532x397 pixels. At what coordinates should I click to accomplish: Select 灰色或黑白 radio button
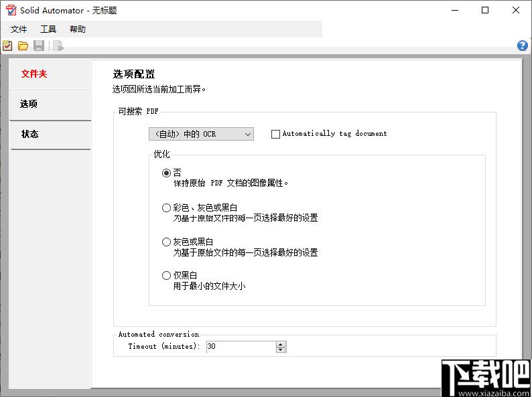166,242
